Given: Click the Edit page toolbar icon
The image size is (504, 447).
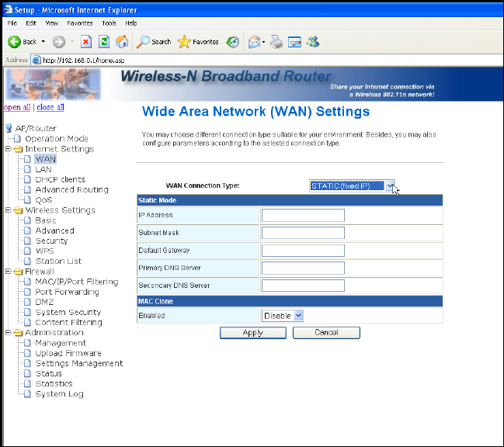Looking at the screenshot, I should 294,42.
